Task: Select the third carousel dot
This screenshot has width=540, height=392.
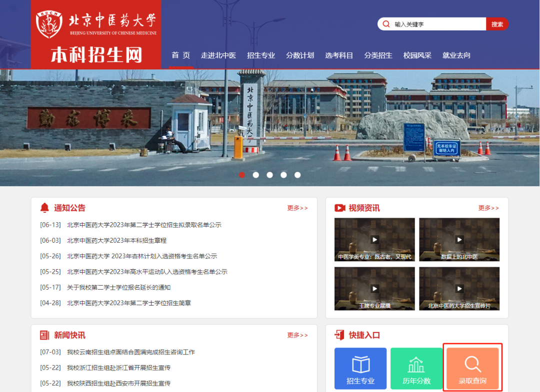Action: pos(269,175)
